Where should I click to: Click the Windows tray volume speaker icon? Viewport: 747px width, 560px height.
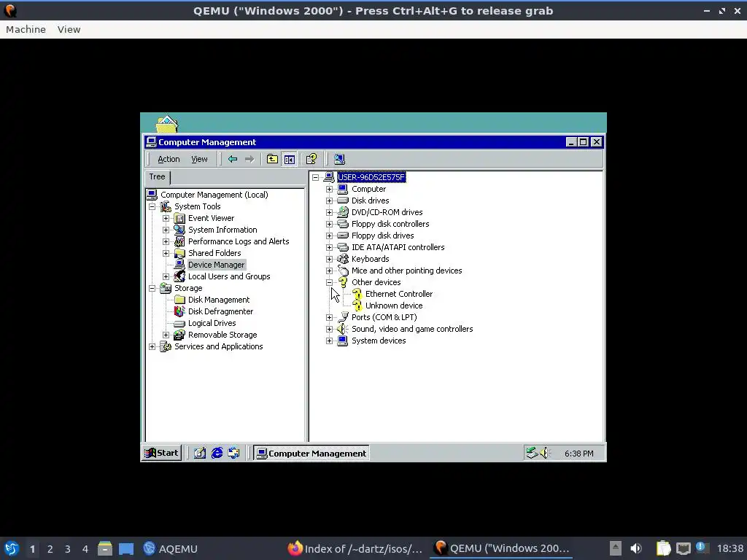coord(544,453)
